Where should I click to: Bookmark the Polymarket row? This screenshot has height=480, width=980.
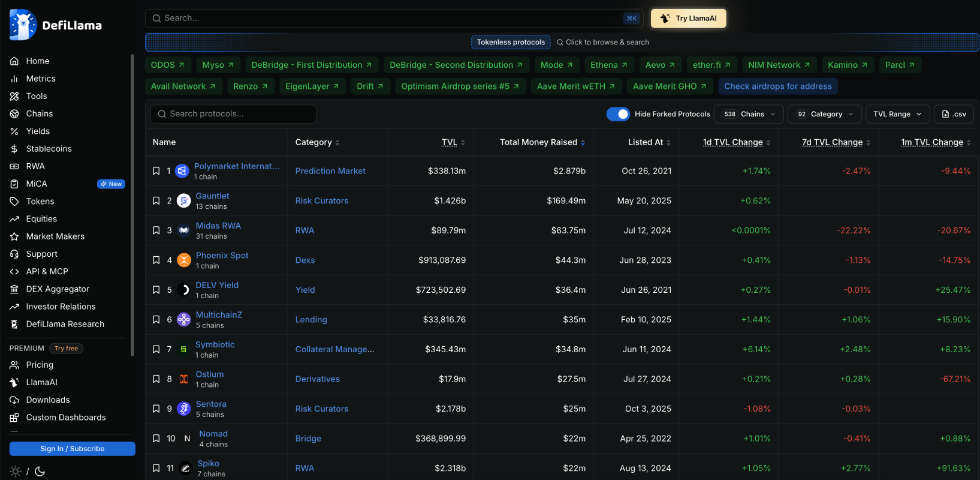[x=156, y=171]
